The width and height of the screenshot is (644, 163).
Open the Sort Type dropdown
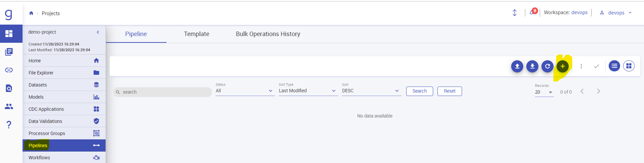click(308, 91)
